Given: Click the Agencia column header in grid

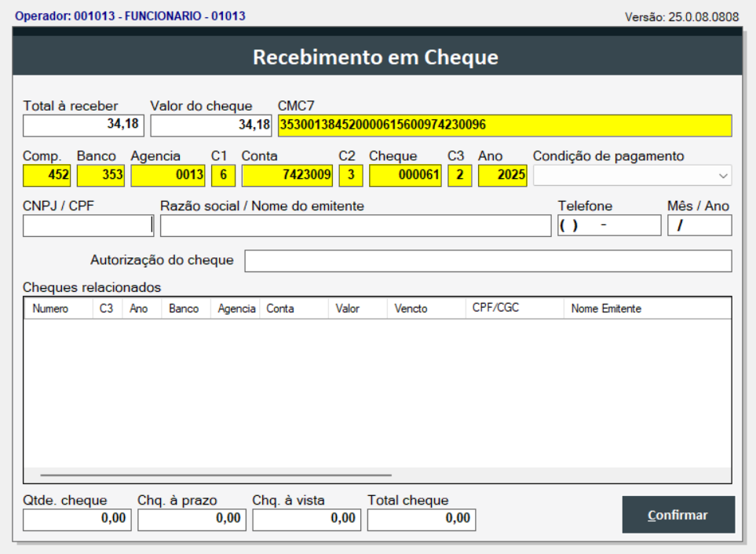Looking at the screenshot, I should (x=236, y=308).
